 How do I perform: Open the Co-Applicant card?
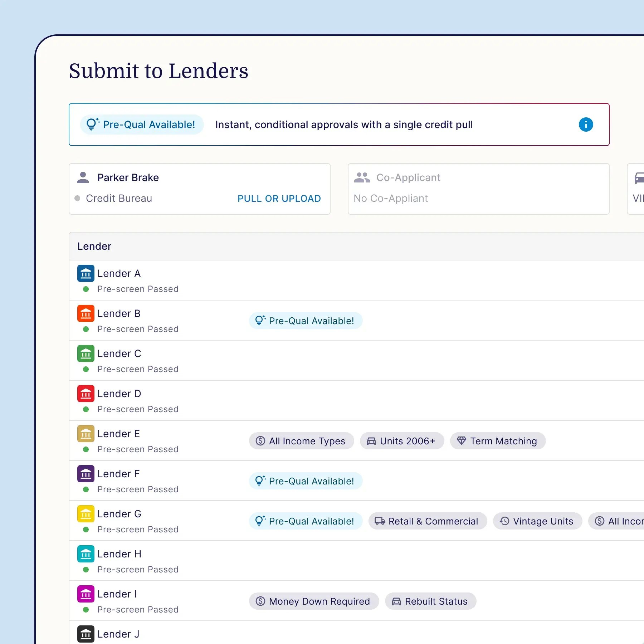478,189
